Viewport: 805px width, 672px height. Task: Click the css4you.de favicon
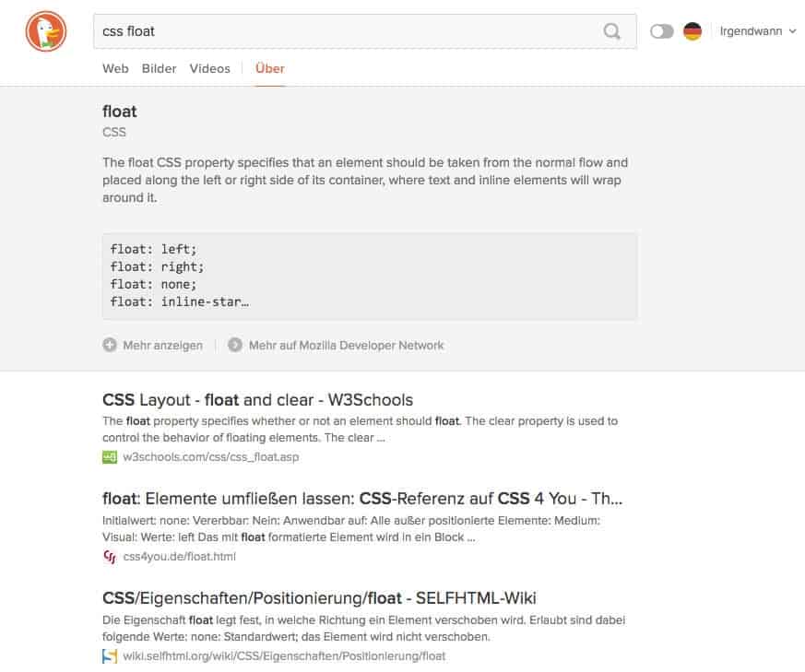pos(106,556)
